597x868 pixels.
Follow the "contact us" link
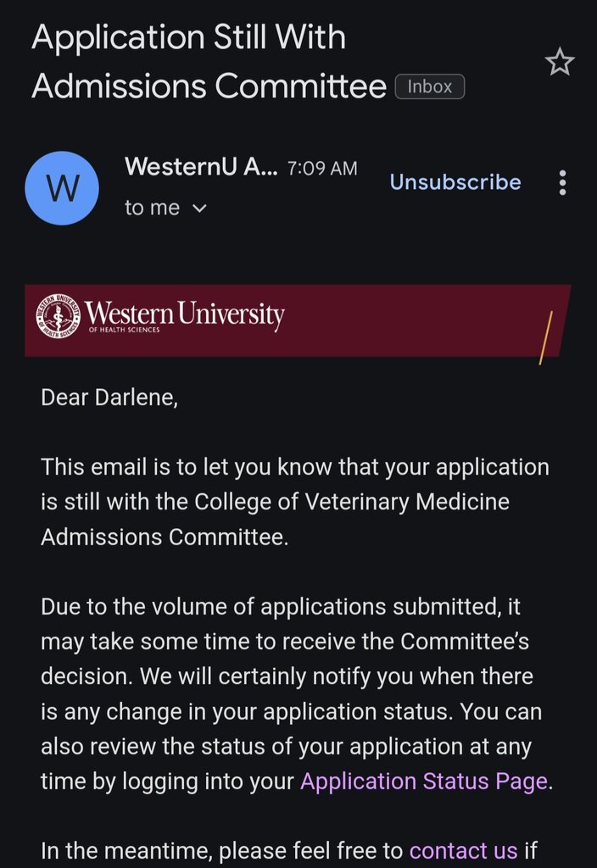click(x=463, y=850)
